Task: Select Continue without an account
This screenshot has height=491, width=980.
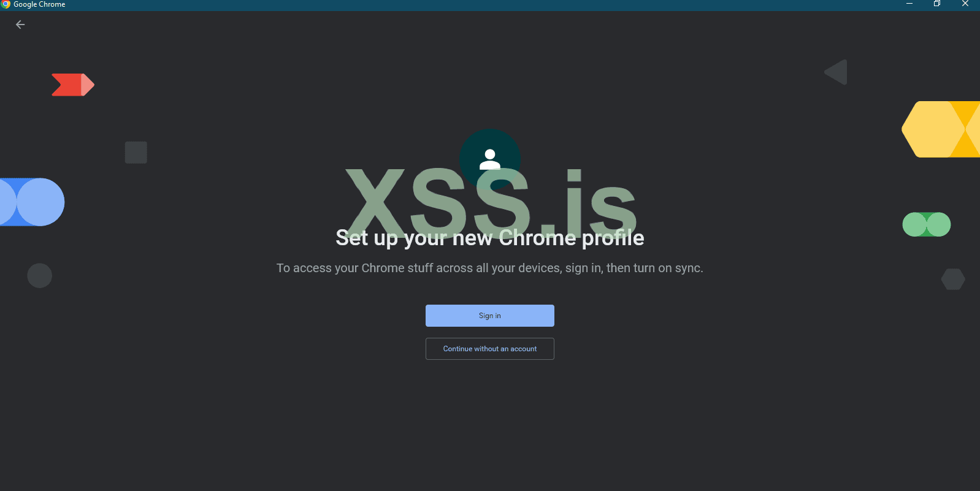Action: [x=490, y=349]
